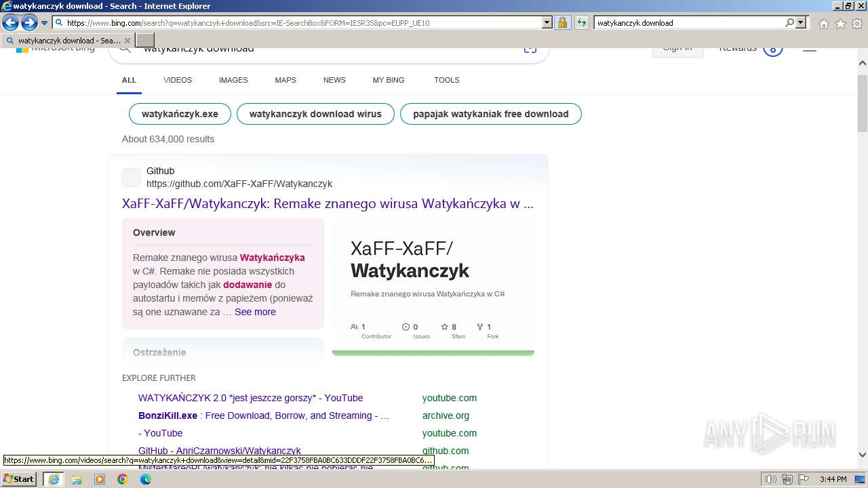This screenshot has width=868, height=488.
Task: Expand the address bar autocomplete dropdown
Action: [x=547, y=22]
